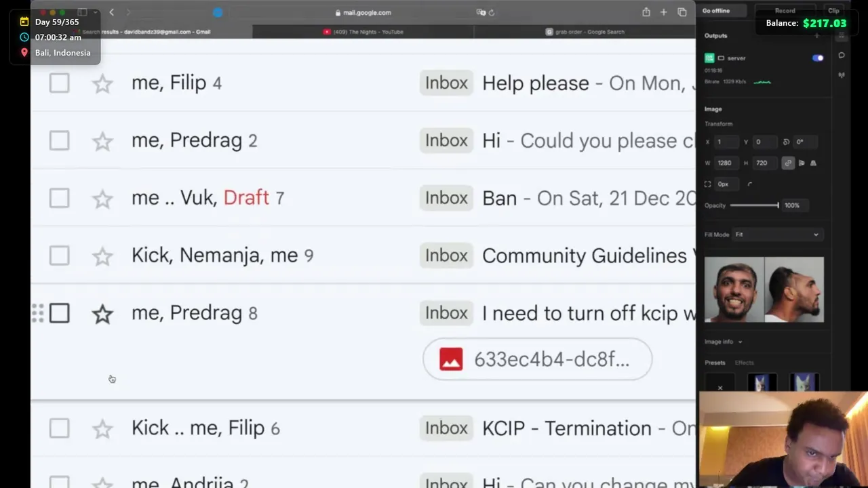Open the 'KCIP - Termination' email

point(567,428)
